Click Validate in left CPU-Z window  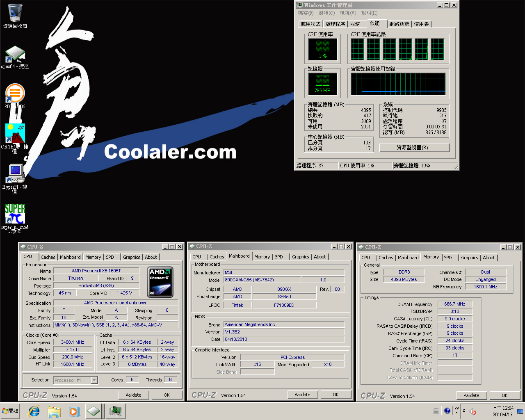click(133, 395)
